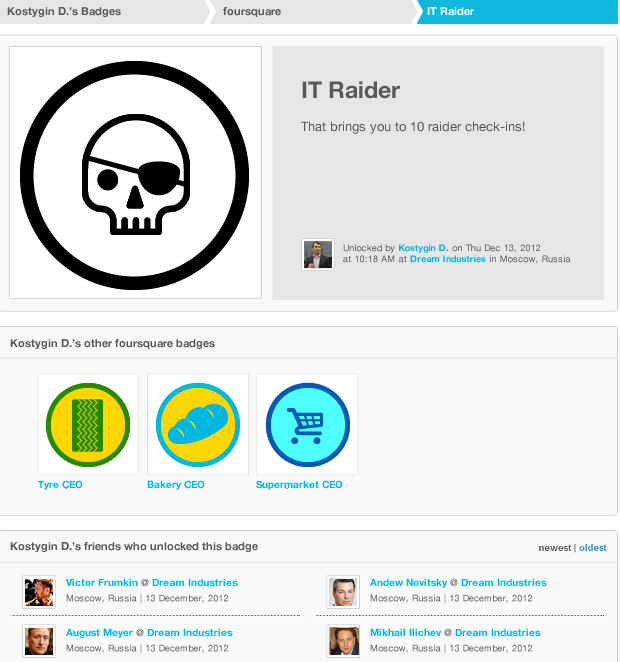Click the Tyre CEO badge icon
The height and width of the screenshot is (662, 620).
pos(88,424)
